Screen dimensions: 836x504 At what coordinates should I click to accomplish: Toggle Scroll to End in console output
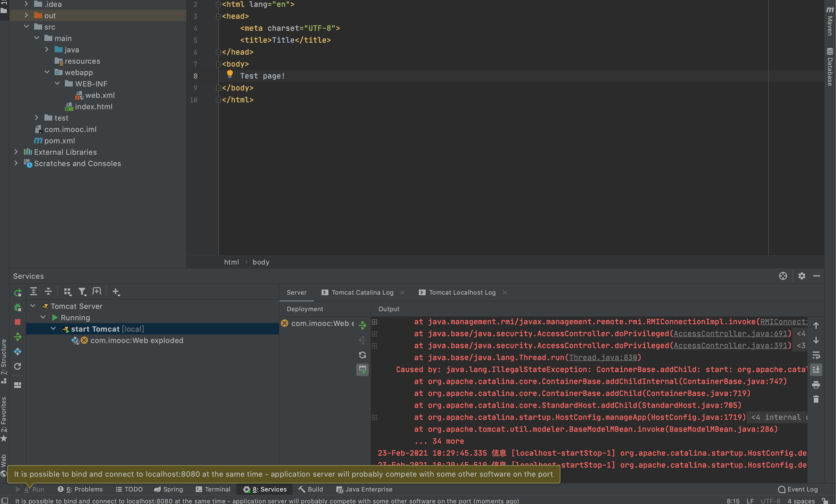816,370
